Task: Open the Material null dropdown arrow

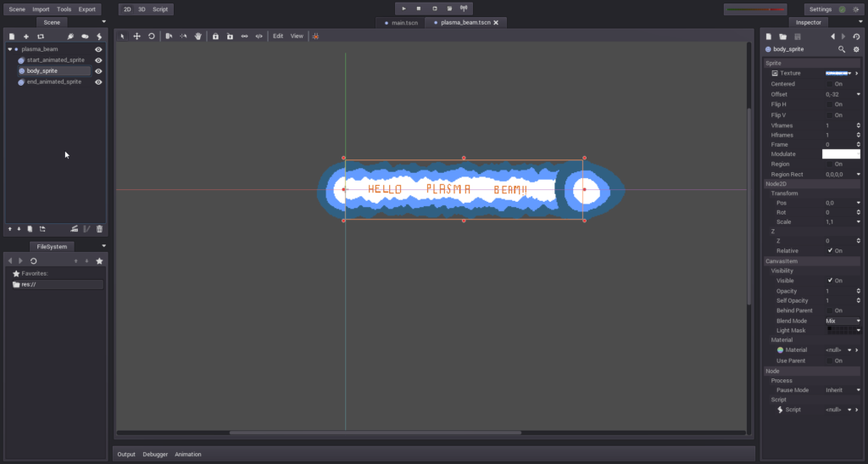Action: pos(849,350)
